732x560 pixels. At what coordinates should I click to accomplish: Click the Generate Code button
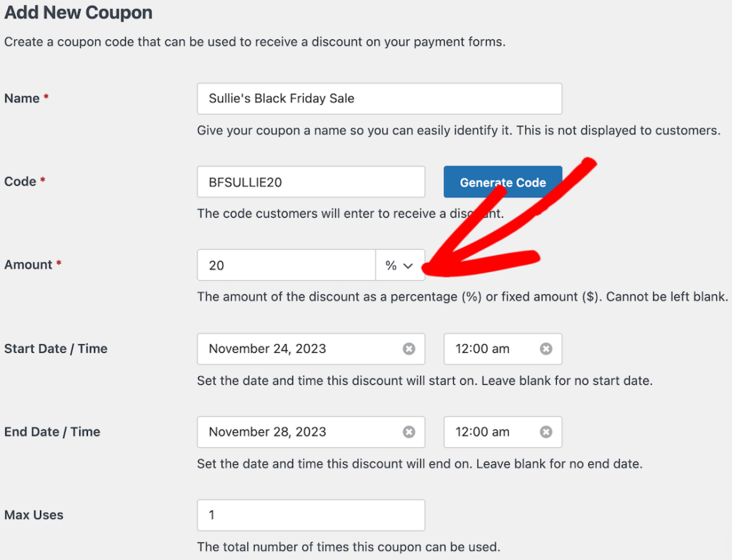[x=503, y=181]
